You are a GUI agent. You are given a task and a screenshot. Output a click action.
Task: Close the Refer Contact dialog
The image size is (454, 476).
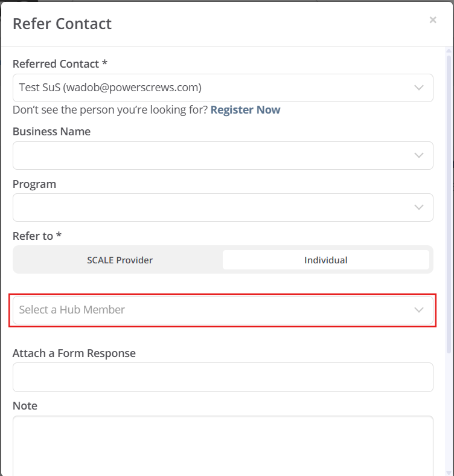(433, 20)
